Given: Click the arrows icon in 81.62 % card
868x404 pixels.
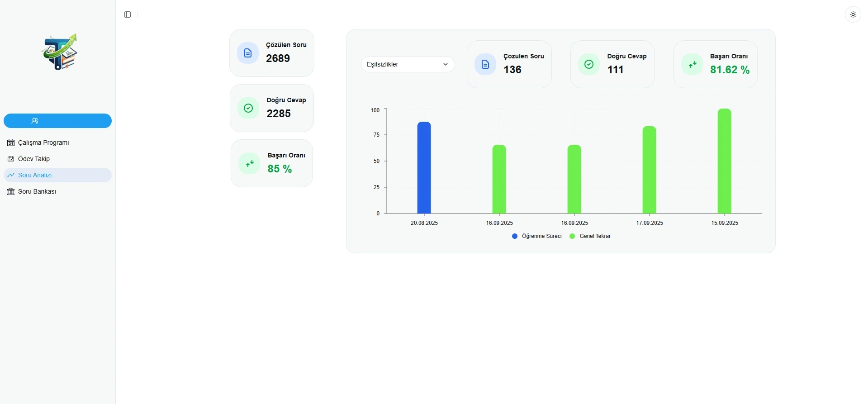Looking at the screenshot, I should [x=692, y=65].
